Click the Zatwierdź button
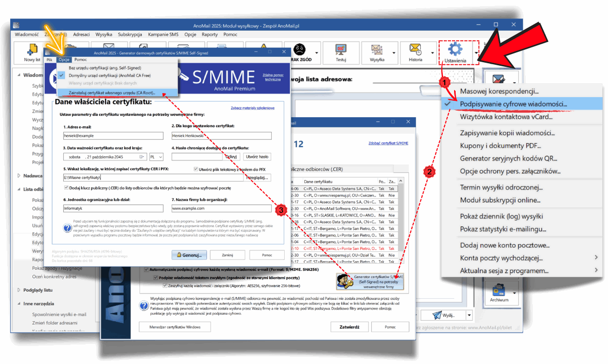Screen dimensions: 608x364 tap(350, 327)
